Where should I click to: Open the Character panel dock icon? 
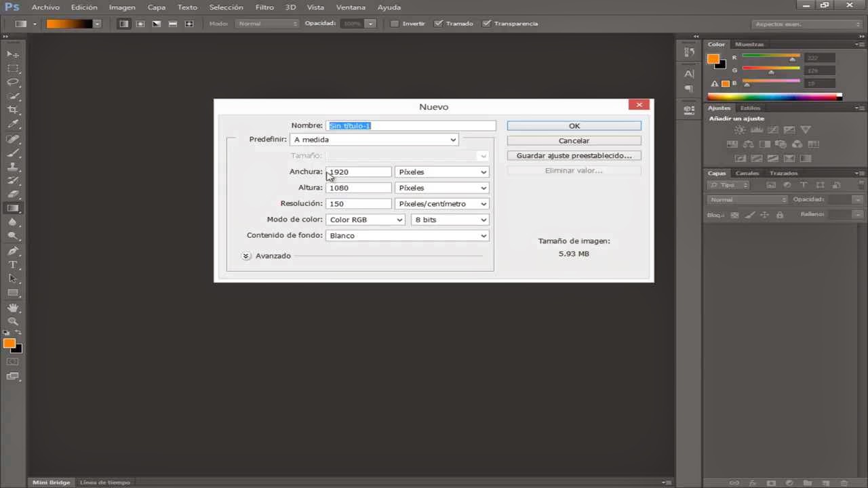pos(689,74)
